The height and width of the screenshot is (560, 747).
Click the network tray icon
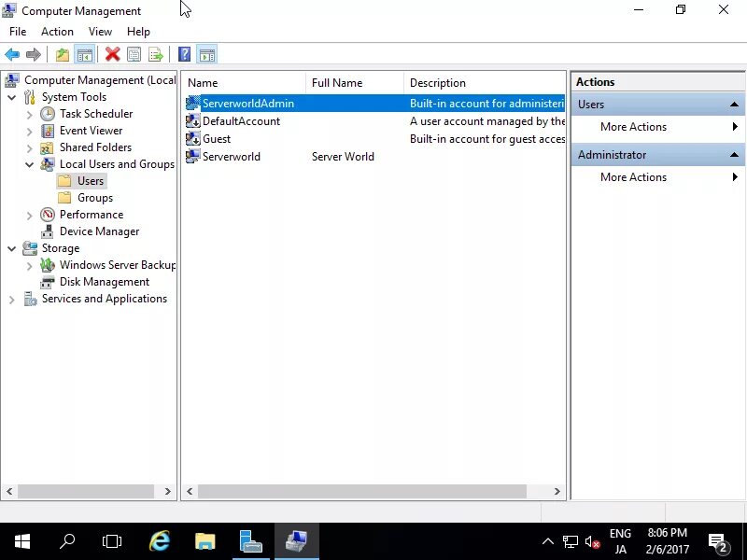[x=570, y=541]
